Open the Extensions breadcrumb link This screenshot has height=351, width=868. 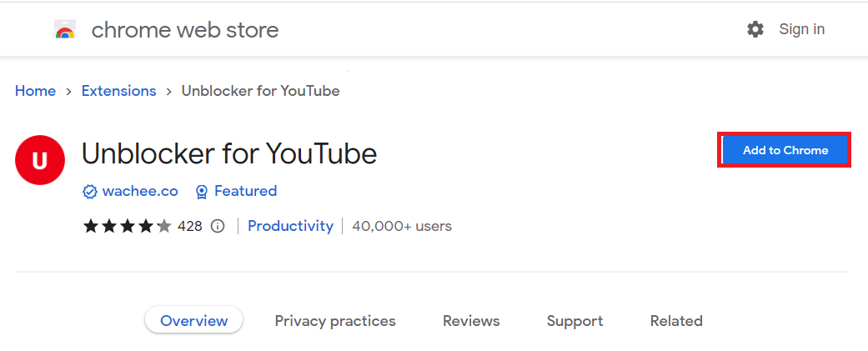click(x=119, y=92)
